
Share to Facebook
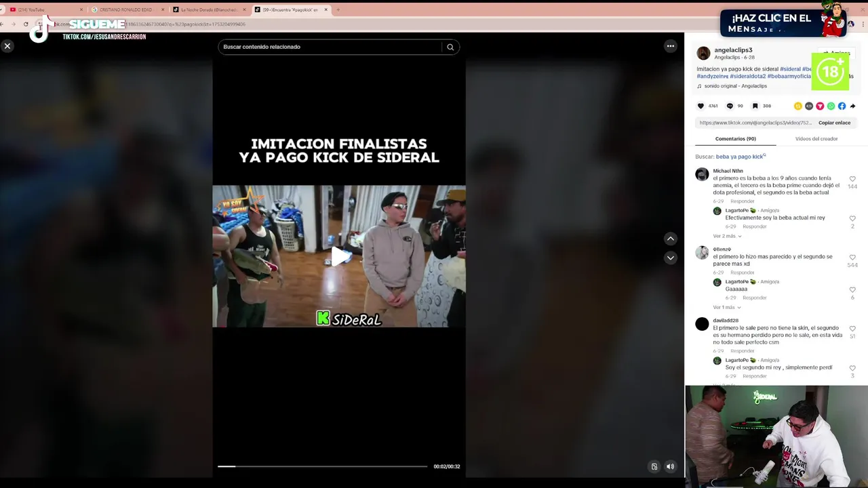click(842, 106)
